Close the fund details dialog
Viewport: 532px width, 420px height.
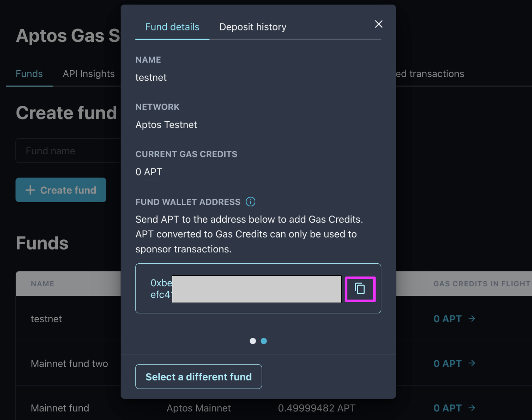click(378, 24)
